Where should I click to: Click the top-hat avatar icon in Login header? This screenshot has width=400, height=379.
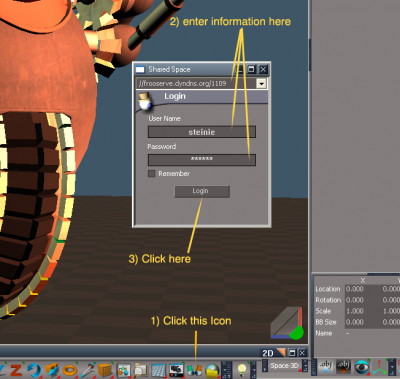145,102
